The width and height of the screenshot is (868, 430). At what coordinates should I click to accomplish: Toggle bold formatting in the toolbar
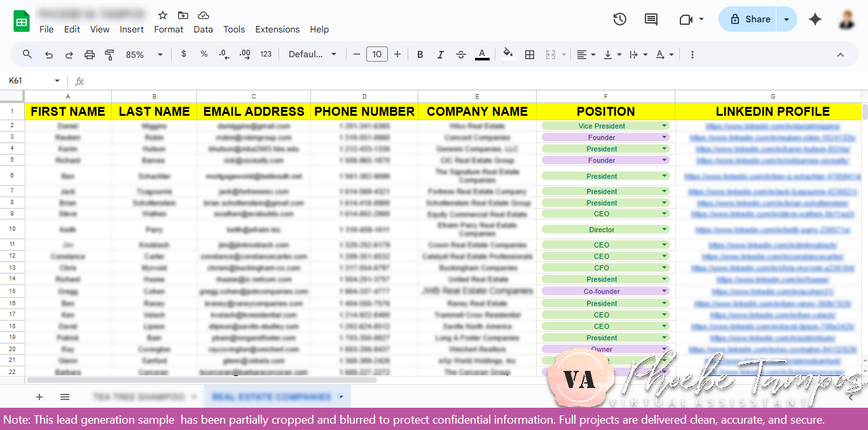coord(420,54)
